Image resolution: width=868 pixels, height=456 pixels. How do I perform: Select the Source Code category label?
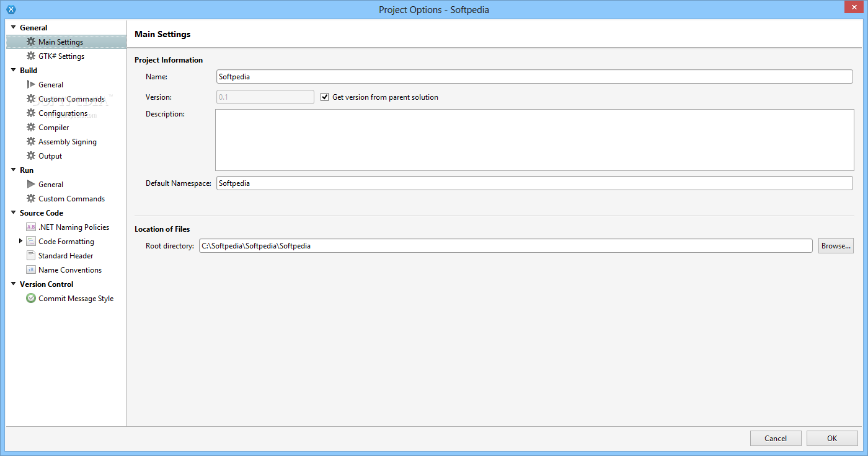click(x=42, y=213)
